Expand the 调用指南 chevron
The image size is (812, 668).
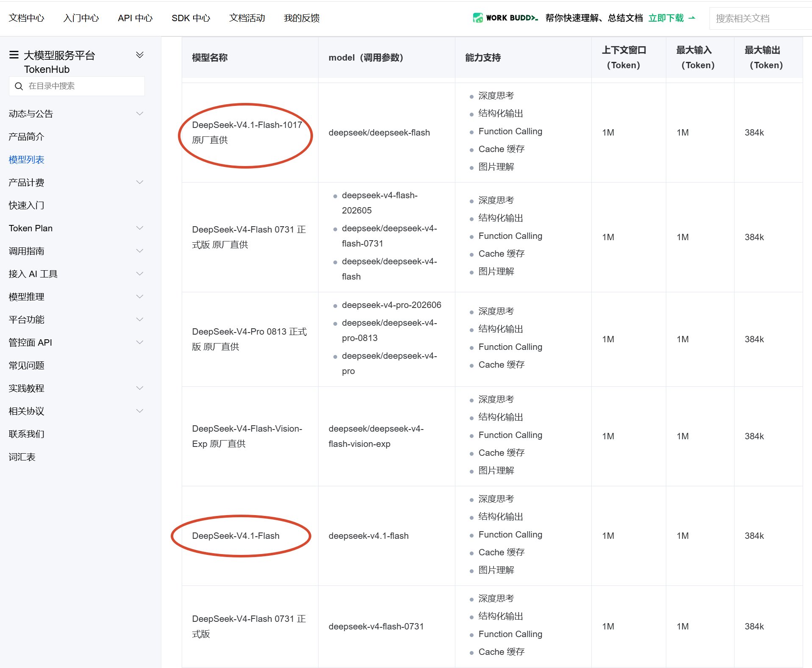pyautogui.click(x=140, y=251)
